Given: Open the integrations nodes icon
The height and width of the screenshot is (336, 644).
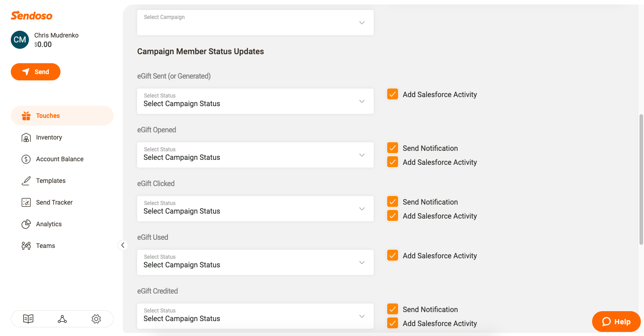Looking at the screenshot, I should 62,319.
